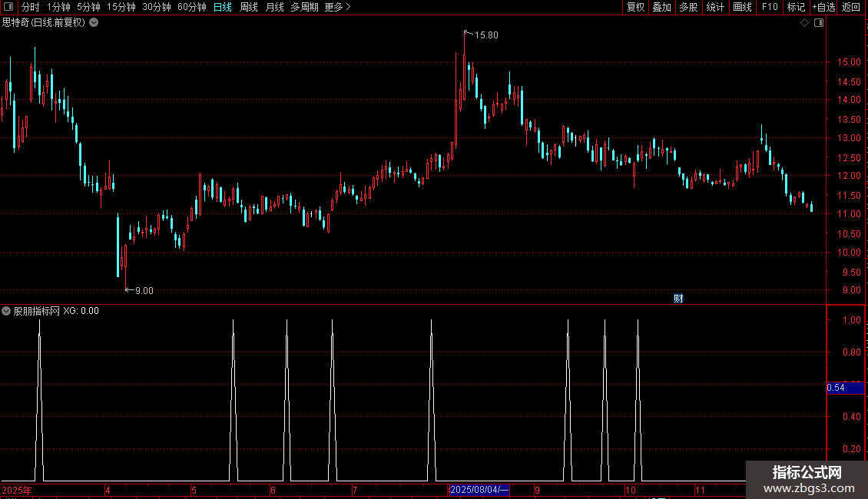Click the 12.00 price axis label

(x=849, y=176)
